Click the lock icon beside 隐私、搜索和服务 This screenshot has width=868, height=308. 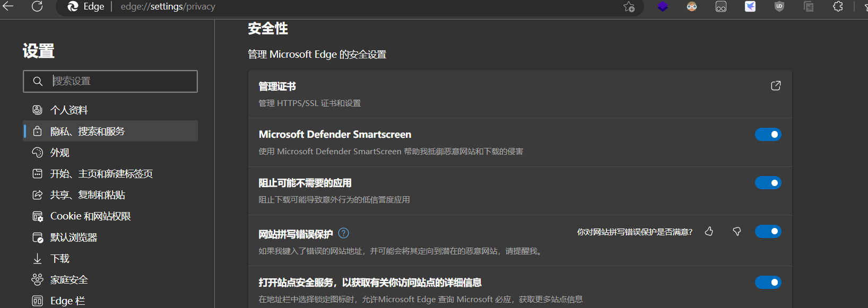point(37,131)
